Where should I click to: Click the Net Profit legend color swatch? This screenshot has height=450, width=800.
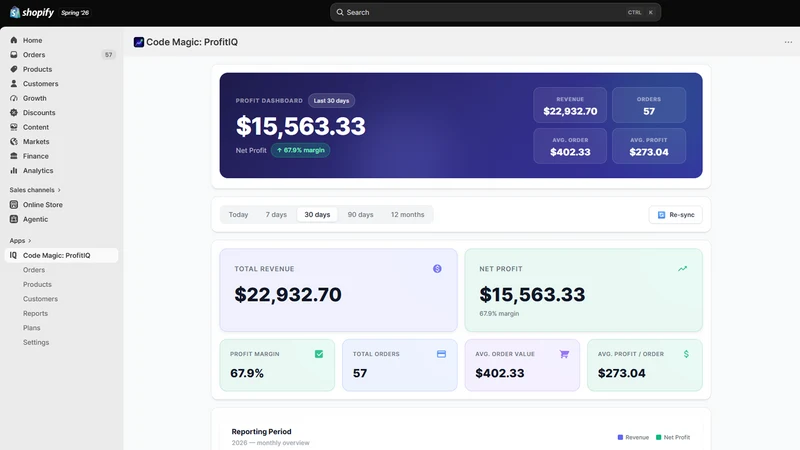(659, 437)
